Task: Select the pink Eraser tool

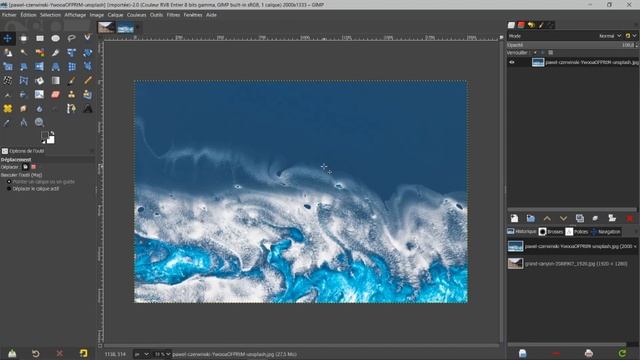Action: click(56, 95)
